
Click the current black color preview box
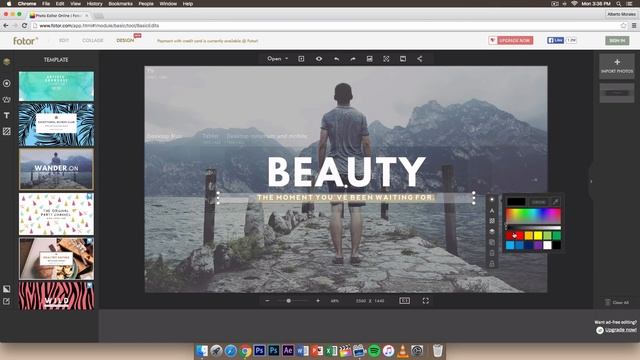516,202
